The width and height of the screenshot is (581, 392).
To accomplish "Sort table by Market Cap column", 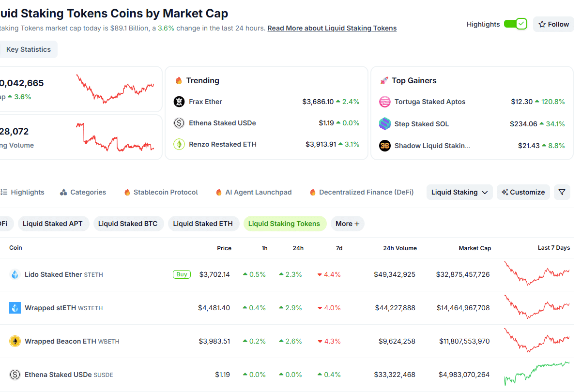I will tap(475, 248).
